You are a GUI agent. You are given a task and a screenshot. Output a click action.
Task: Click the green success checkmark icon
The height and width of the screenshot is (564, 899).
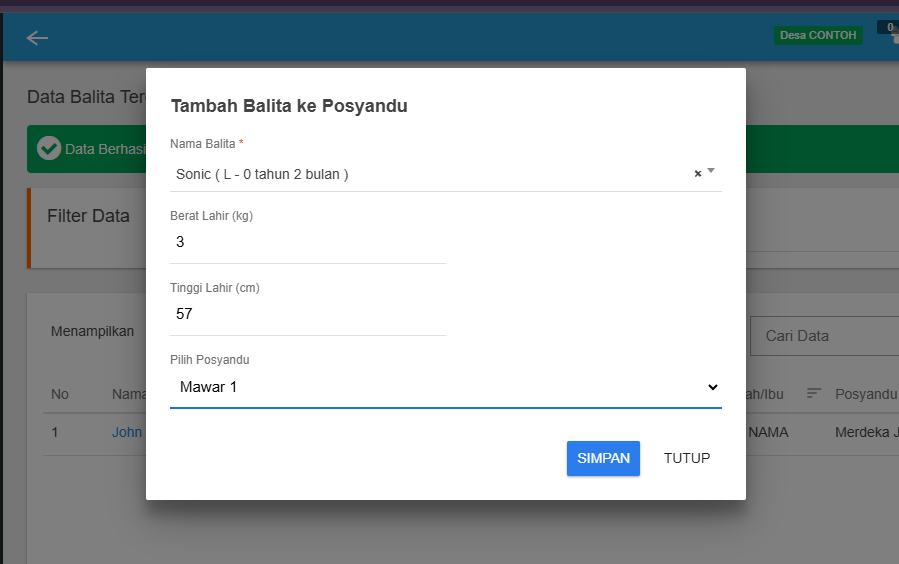pos(49,148)
